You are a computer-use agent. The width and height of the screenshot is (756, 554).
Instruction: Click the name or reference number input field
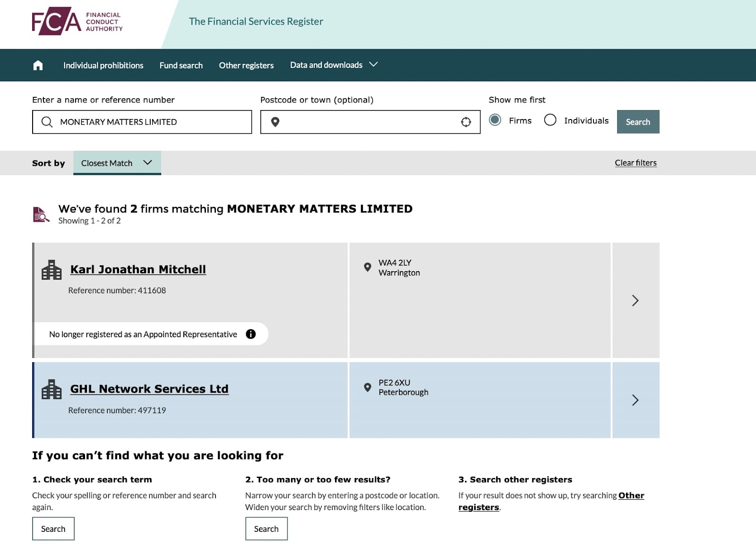[x=142, y=122]
